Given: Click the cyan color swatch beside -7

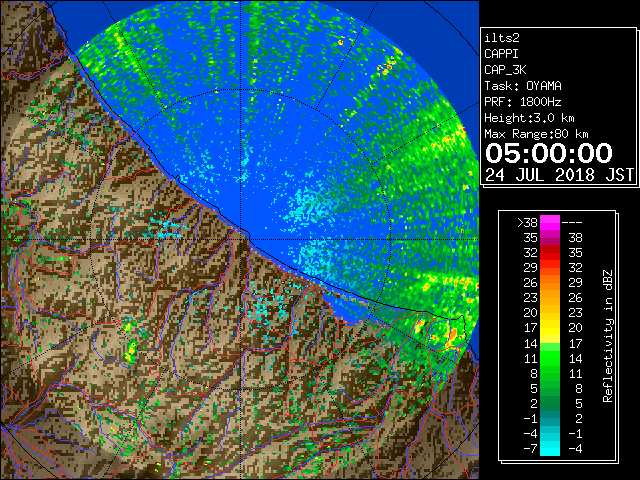Looking at the screenshot, I should coord(550,448).
